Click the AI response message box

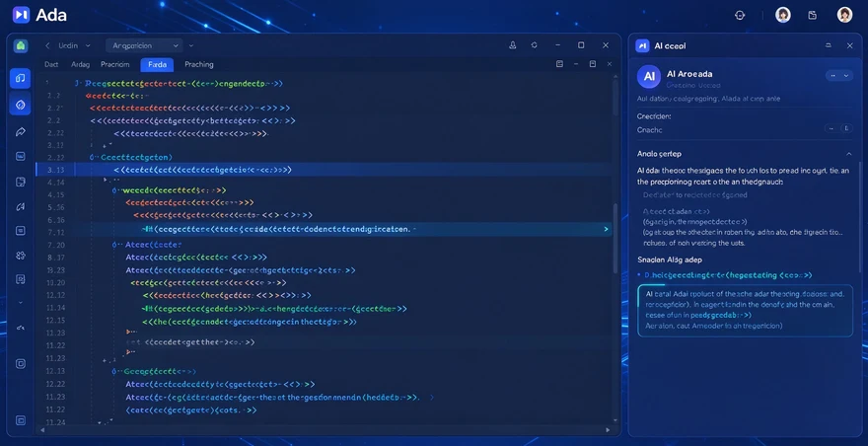pyautogui.click(x=745, y=310)
